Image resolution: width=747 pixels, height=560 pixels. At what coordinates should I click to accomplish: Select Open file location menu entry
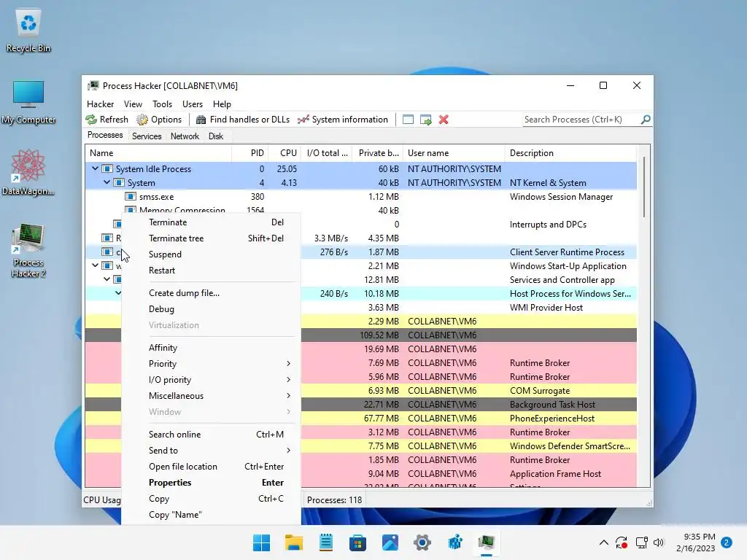211,467
